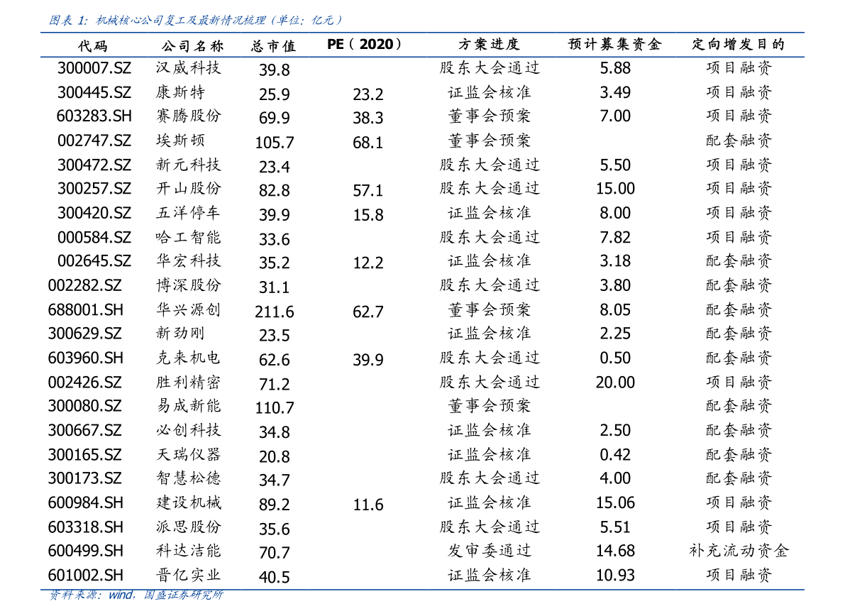Screen dimensions: 845x616
Task: Select the 方案进度 column header
Action: tap(489, 45)
